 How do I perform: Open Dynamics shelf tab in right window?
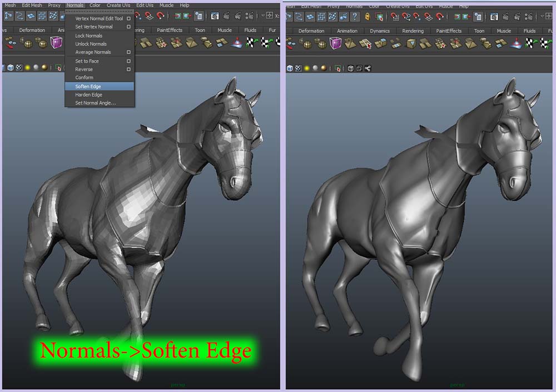[380, 31]
